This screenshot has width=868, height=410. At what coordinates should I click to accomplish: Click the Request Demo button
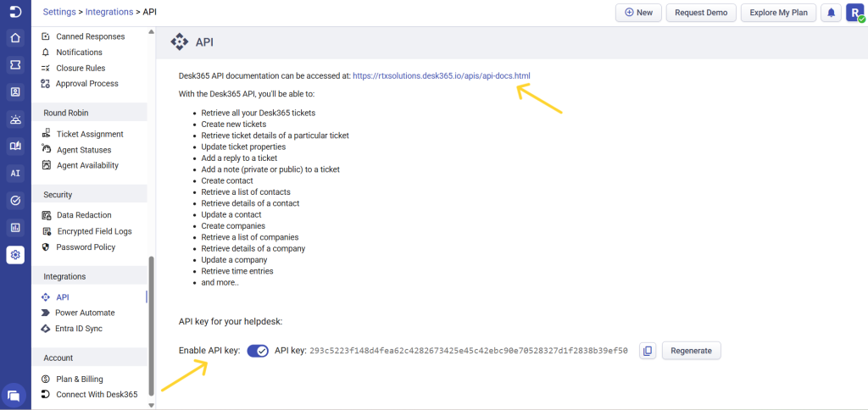tap(700, 13)
